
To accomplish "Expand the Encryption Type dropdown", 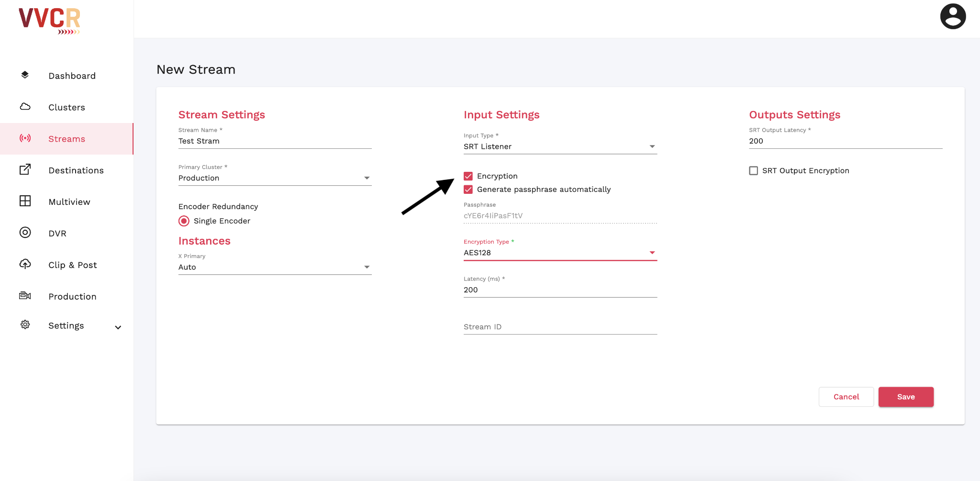I will [x=560, y=253].
